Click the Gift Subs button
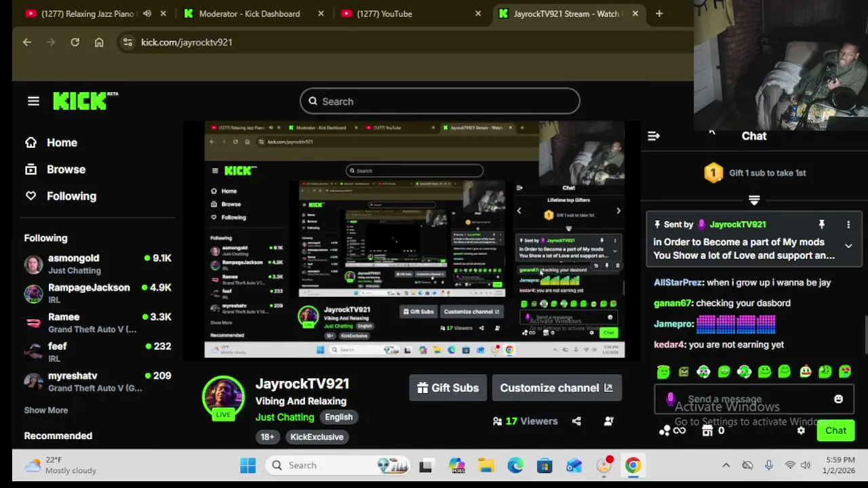The image size is (868, 488). (x=448, y=388)
